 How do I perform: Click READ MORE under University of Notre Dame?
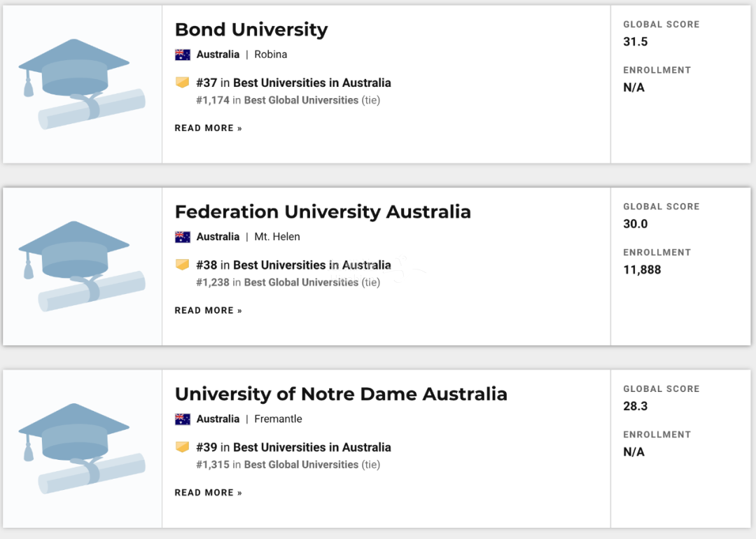[209, 493]
